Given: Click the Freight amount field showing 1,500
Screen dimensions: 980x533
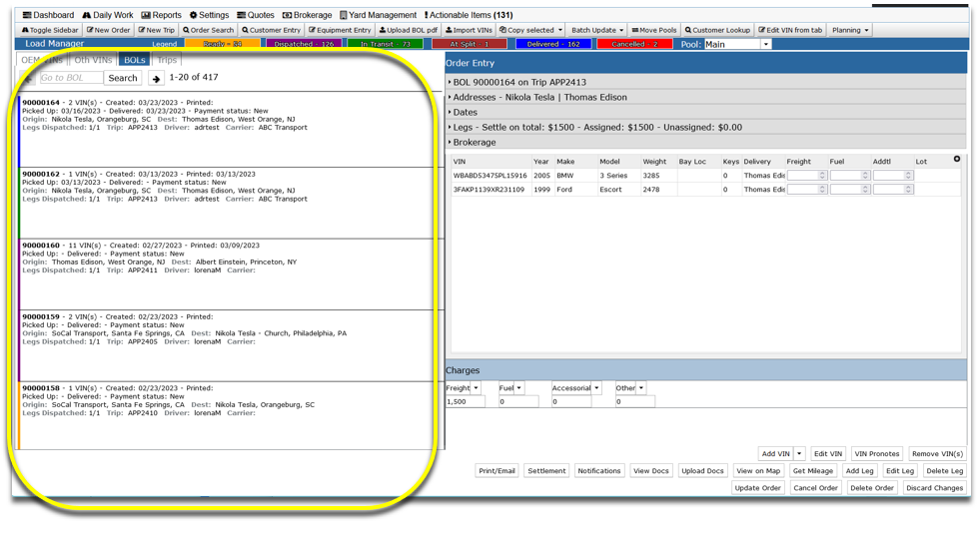Looking at the screenshot, I should coord(465,402).
